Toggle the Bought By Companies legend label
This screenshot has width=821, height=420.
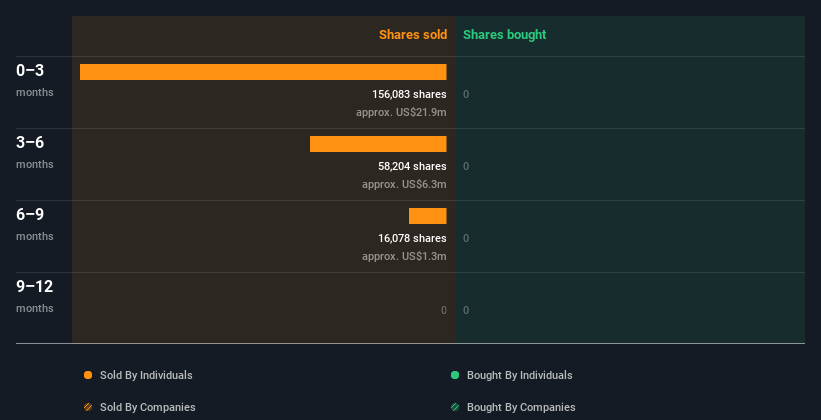[521, 407]
